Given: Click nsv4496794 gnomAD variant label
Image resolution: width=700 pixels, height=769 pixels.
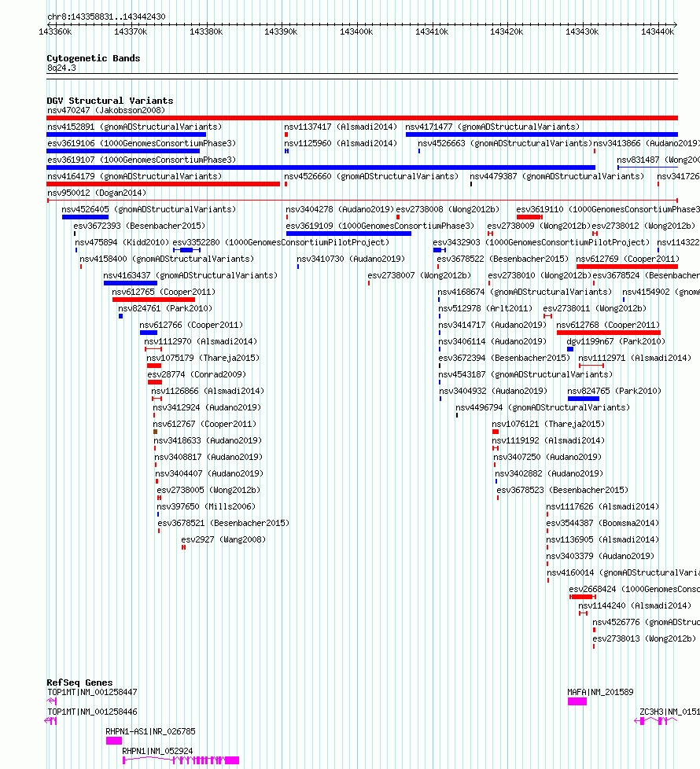Looking at the screenshot, I should click(x=543, y=407).
